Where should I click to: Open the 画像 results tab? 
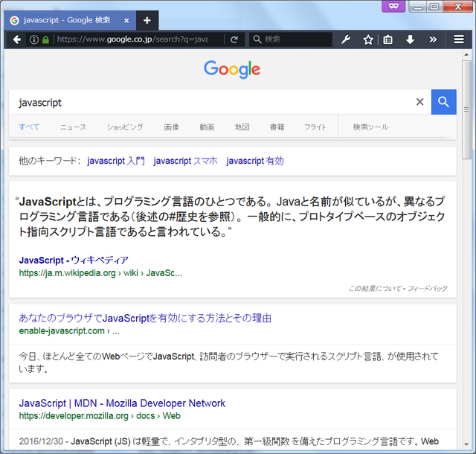[172, 127]
